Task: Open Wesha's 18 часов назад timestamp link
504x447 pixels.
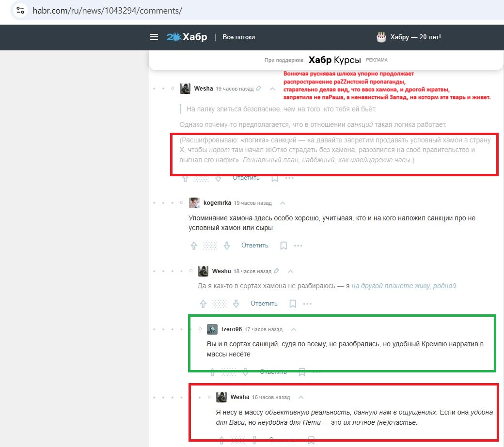Action: 252,271
